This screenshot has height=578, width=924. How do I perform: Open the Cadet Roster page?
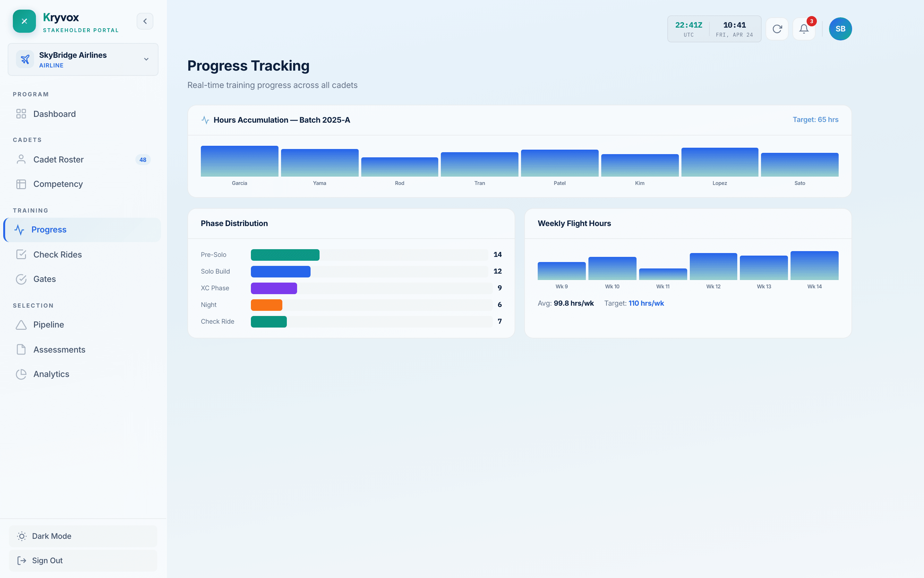click(82, 159)
